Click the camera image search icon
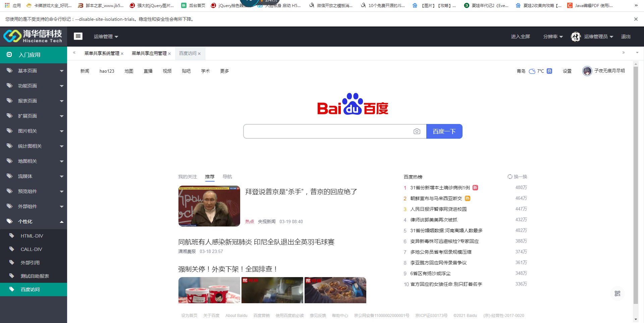 click(x=417, y=131)
